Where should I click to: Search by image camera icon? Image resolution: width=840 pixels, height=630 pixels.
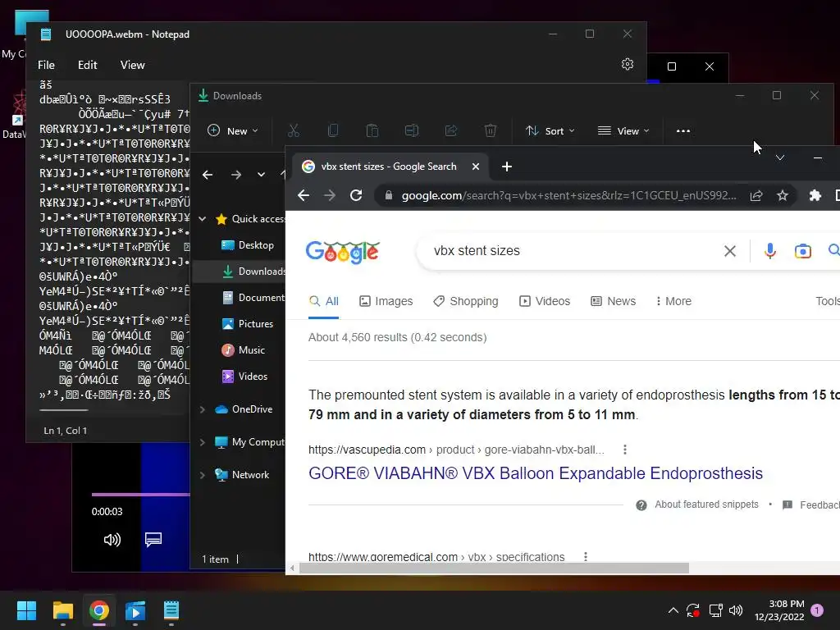802,251
